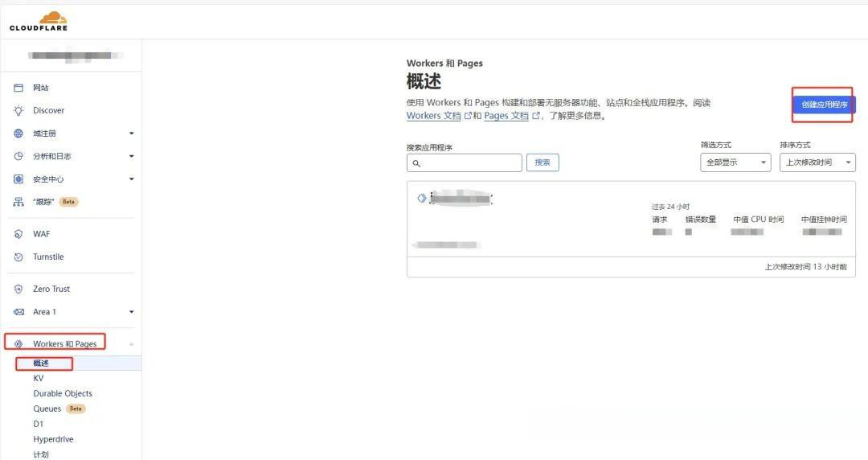
Task: Open the Workers 文档 link
Action: (x=433, y=116)
